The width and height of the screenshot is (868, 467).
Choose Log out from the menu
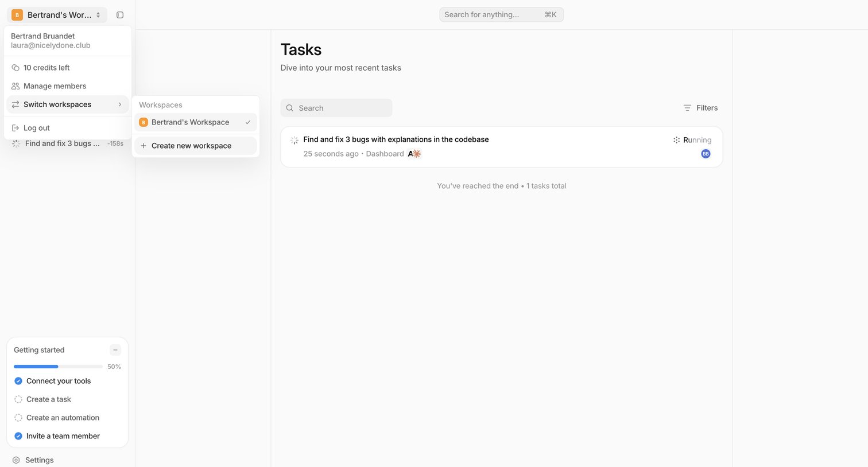click(x=68, y=128)
